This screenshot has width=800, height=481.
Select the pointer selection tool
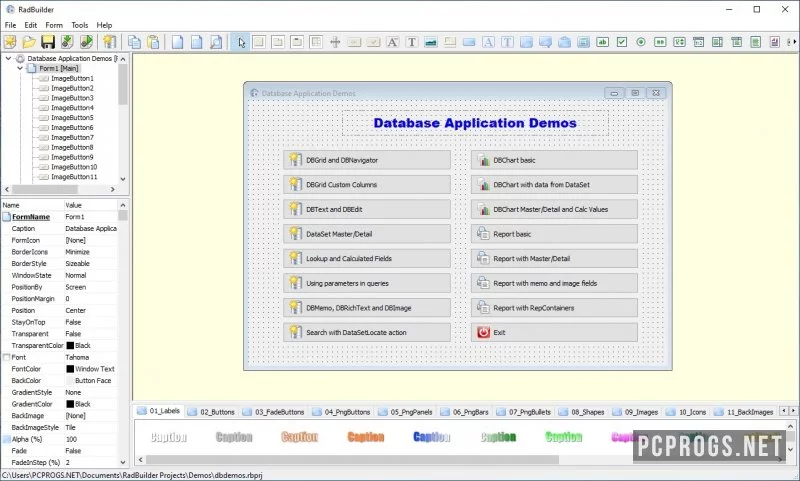[240, 42]
